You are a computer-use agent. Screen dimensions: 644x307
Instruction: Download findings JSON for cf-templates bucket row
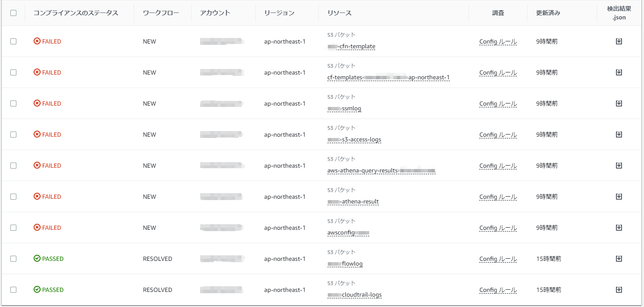pos(619,72)
